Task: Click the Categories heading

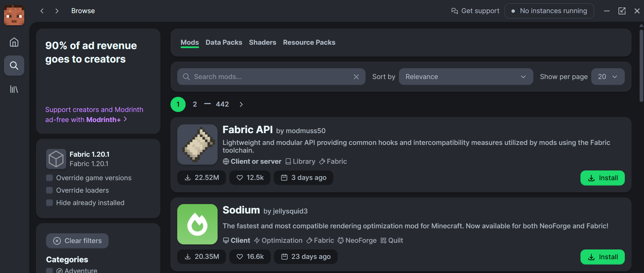Action: coord(67,260)
